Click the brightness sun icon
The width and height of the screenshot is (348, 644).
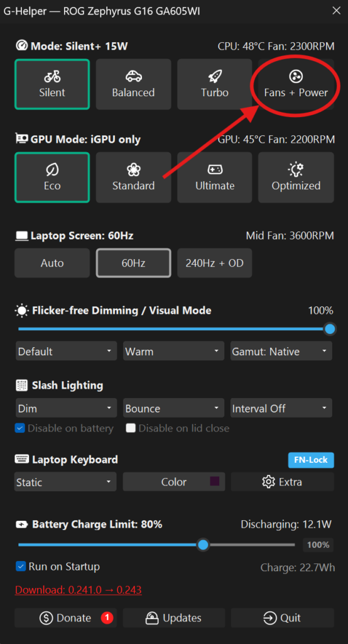point(22,311)
